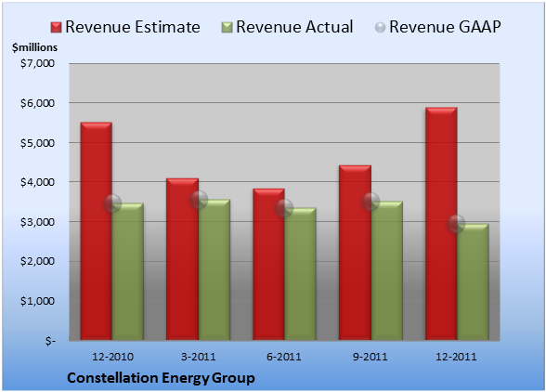Click the $millions axis unit label

34,47
